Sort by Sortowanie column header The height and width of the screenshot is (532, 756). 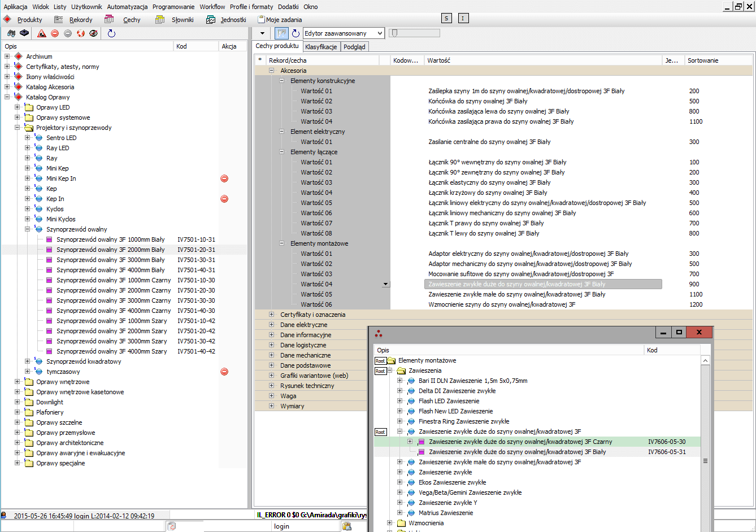point(718,60)
